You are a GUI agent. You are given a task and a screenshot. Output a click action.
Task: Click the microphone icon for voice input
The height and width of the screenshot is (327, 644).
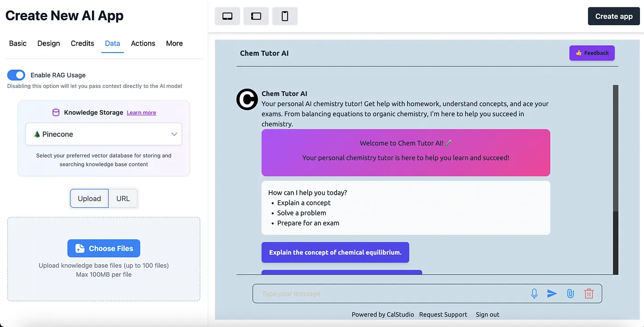coord(534,293)
